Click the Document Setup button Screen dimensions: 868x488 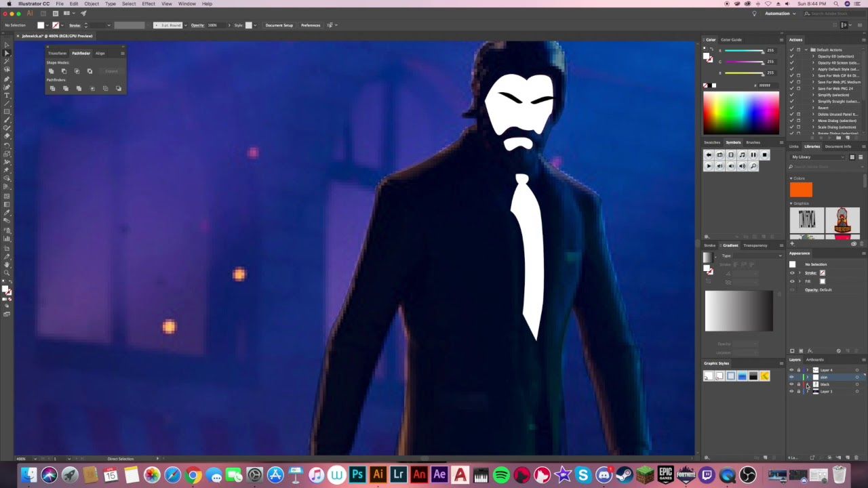(279, 25)
